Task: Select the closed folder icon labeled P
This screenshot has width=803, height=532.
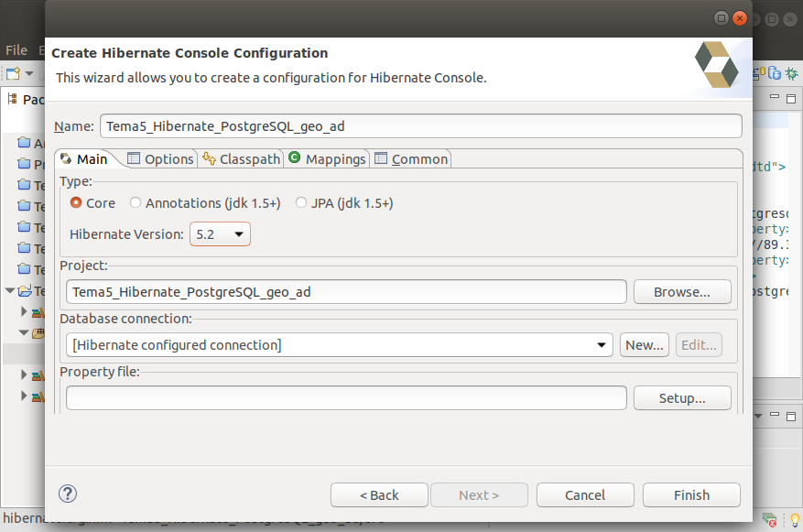Action: tap(24, 163)
